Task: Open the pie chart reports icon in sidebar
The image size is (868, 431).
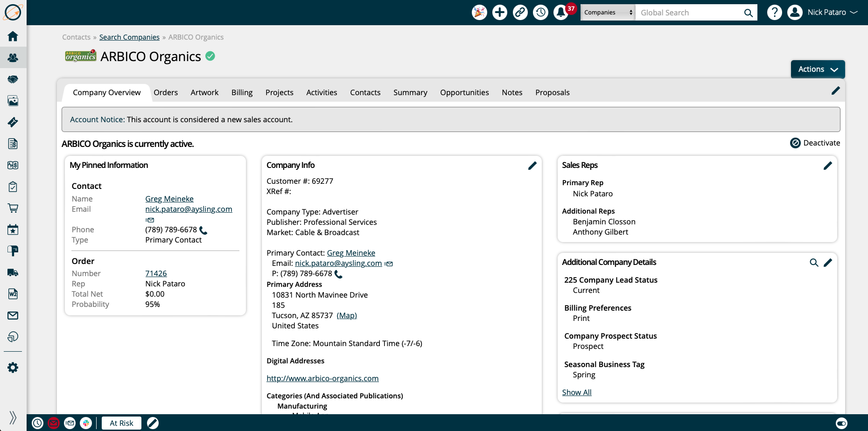Action: pyautogui.click(x=13, y=336)
